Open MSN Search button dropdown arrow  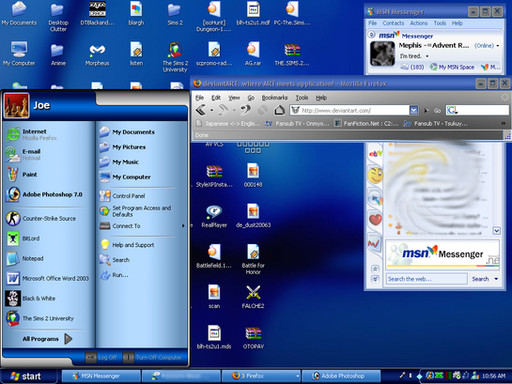pyautogui.click(x=496, y=279)
